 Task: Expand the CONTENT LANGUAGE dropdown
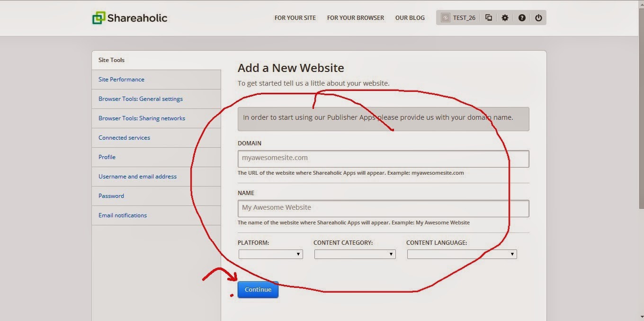(x=462, y=254)
